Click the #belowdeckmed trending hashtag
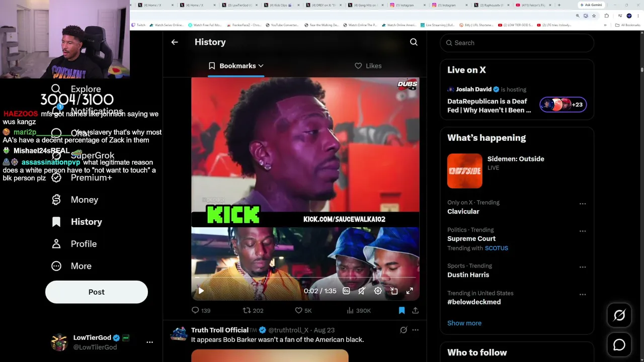The height and width of the screenshot is (362, 644). tap(474, 302)
